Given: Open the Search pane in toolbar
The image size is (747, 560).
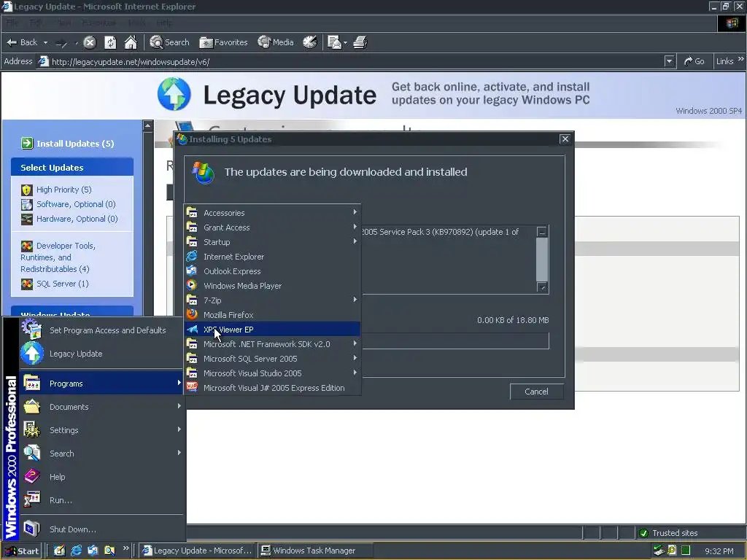Looking at the screenshot, I should tap(169, 42).
